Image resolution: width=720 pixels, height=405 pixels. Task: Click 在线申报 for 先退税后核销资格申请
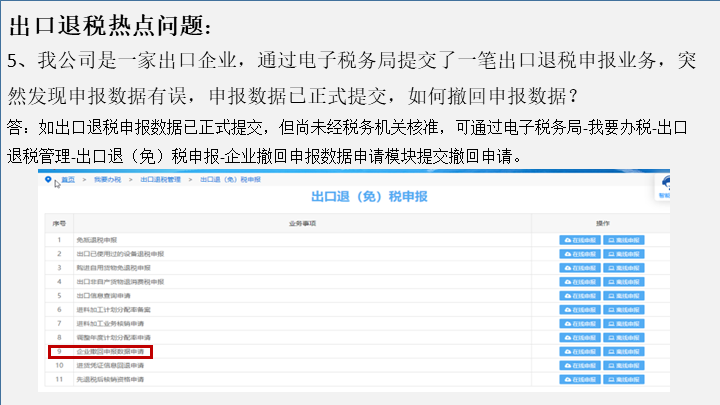(580, 380)
